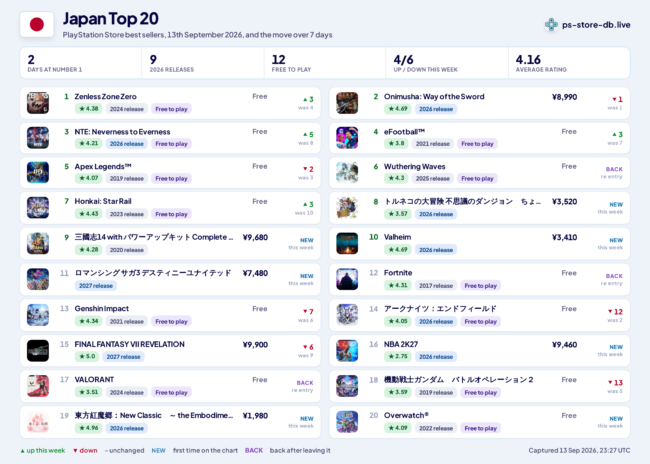This screenshot has width=650, height=464.
Task: Click the NEW label on NBA 2K27
Action: (616, 347)
